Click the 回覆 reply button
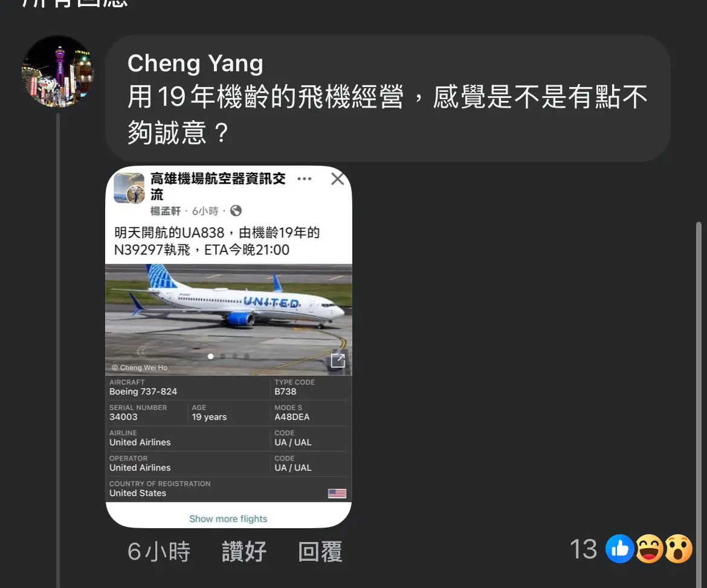The image size is (707, 588). [320, 552]
